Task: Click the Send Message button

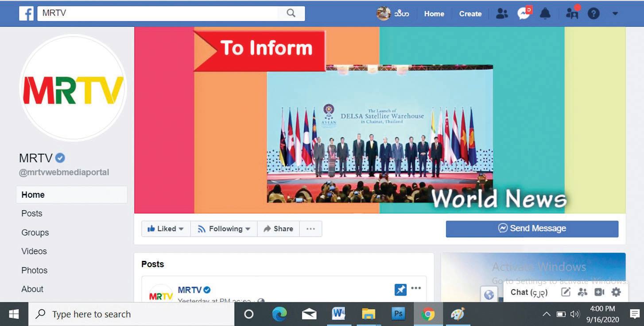Action: pos(532,229)
